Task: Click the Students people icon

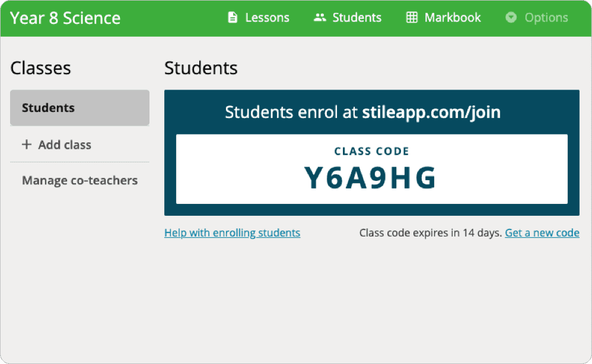Action: [x=320, y=17]
